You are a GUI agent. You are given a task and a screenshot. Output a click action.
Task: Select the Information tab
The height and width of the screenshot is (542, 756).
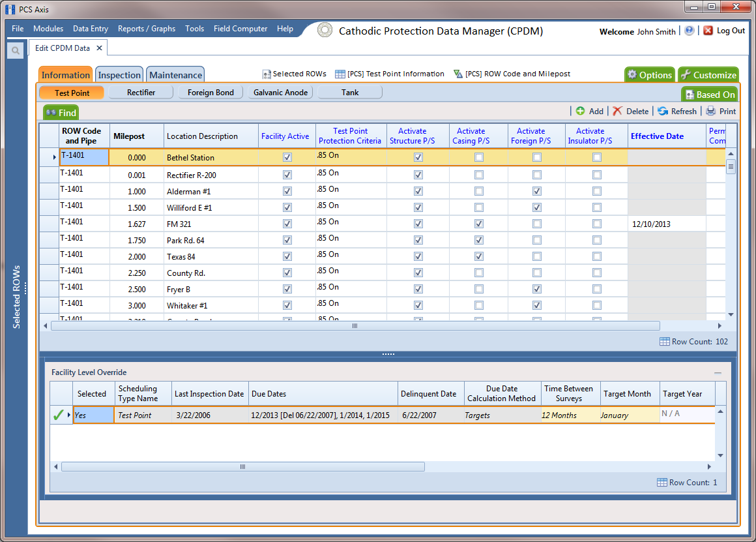[x=66, y=75]
